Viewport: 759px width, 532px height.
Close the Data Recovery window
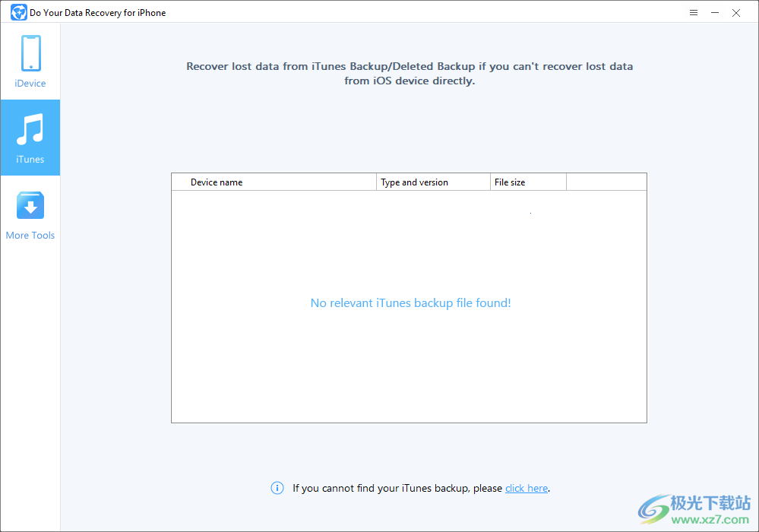(x=735, y=13)
